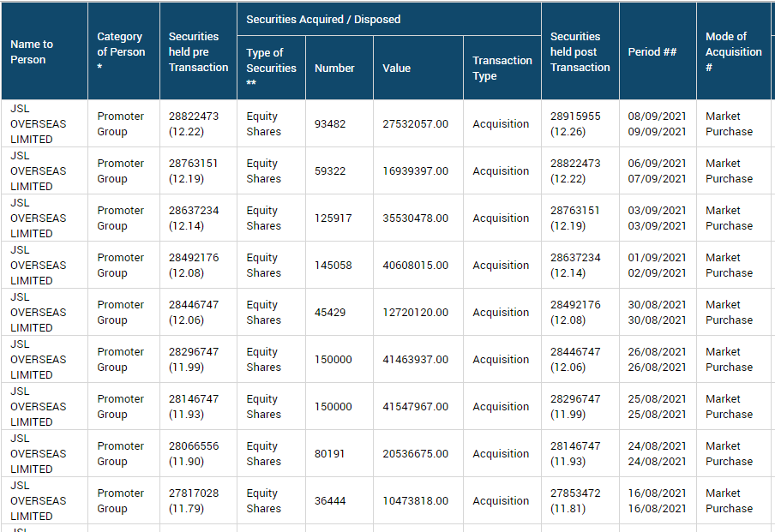775x532 pixels.
Task: Click the 'Name to Person' column header
Action: 45,51
